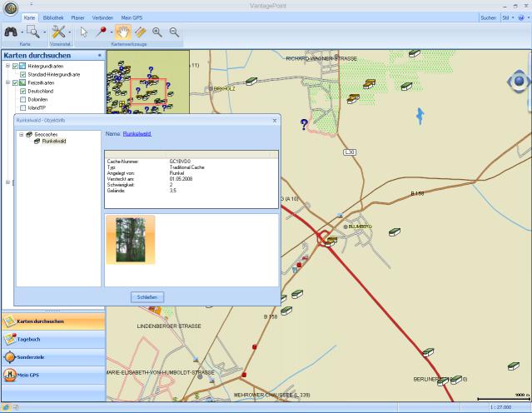Select the red pushpin waypoint tool
This screenshot has width=532, height=413.
point(100,32)
